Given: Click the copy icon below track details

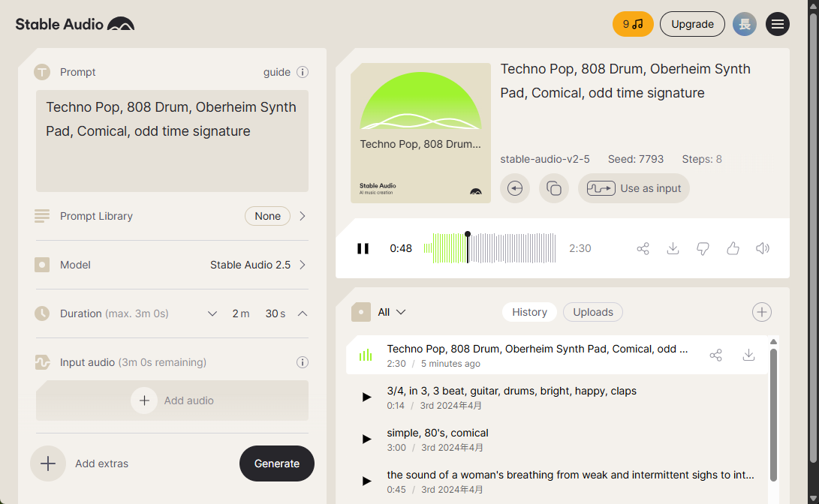Looking at the screenshot, I should (x=554, y=188).
